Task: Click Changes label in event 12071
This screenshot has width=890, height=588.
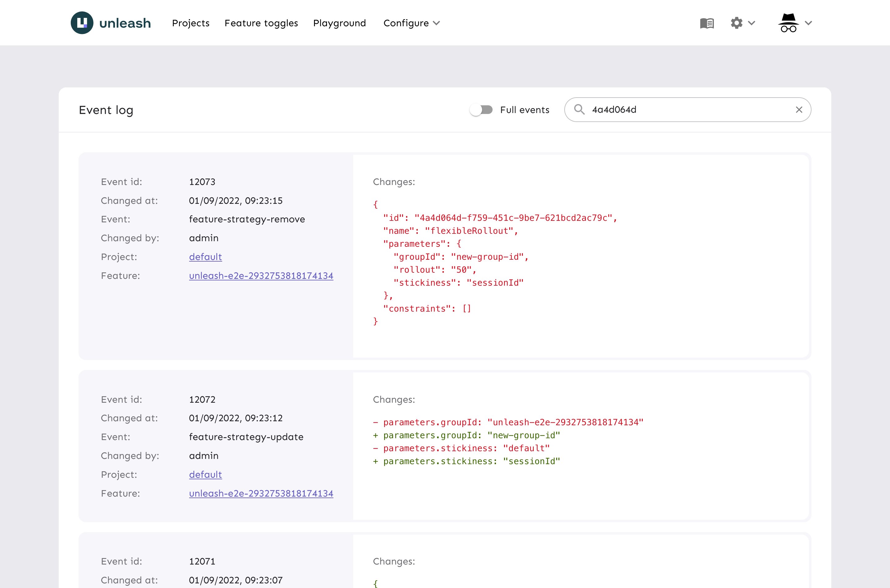Action: coord(394,561)
